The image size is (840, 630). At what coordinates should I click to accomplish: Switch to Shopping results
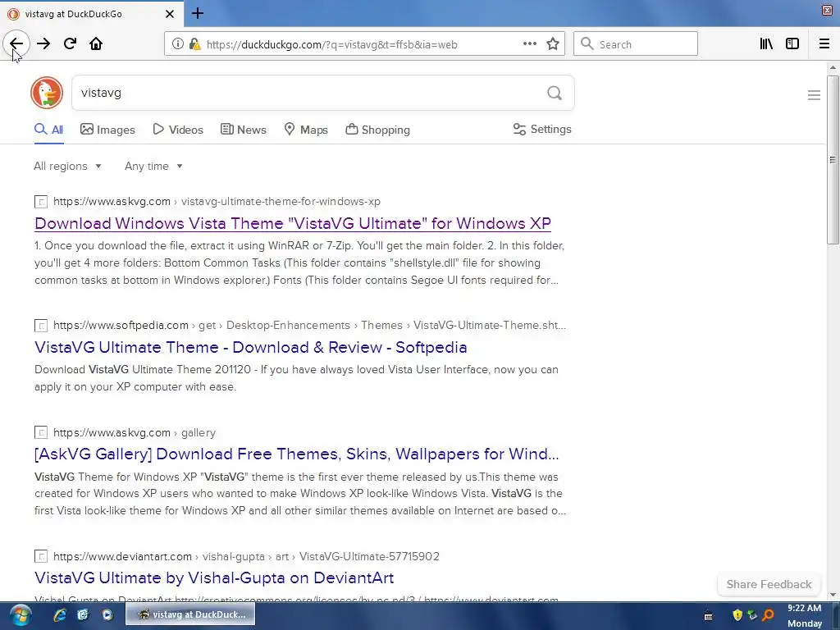(377, 130)
